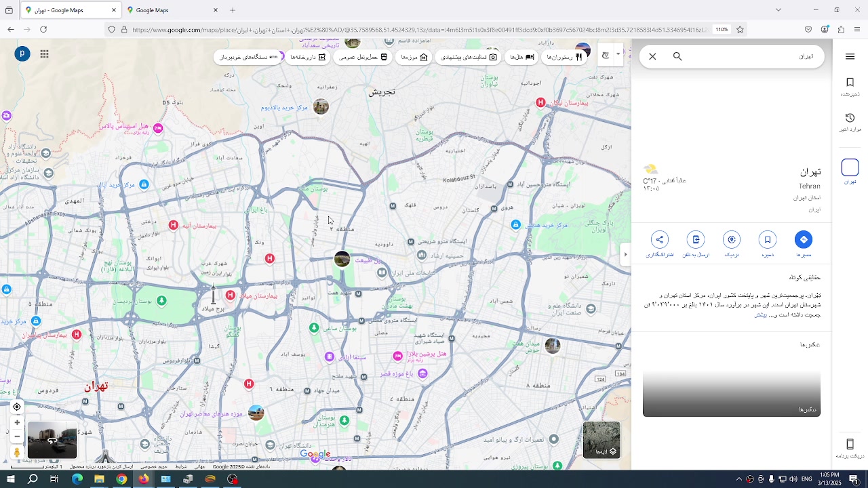Screen dimensions: 868x488
Task: Click the مرکز خرید پالادیوم marker photo
Action: point(321,106)
